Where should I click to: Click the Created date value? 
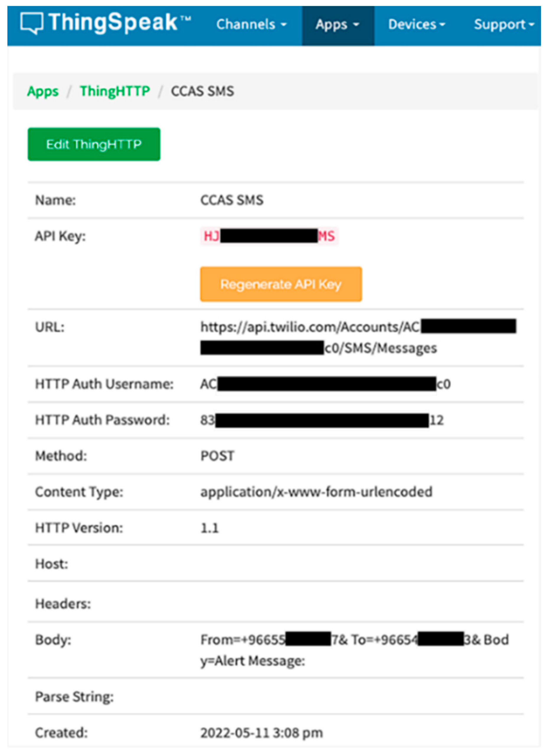(261, 733)
